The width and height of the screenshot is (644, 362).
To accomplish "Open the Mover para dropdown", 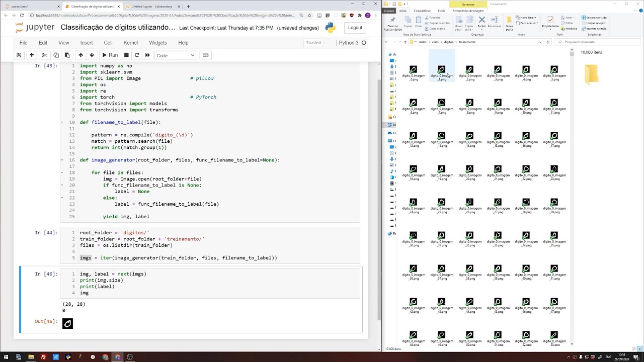I will [458, 23].
